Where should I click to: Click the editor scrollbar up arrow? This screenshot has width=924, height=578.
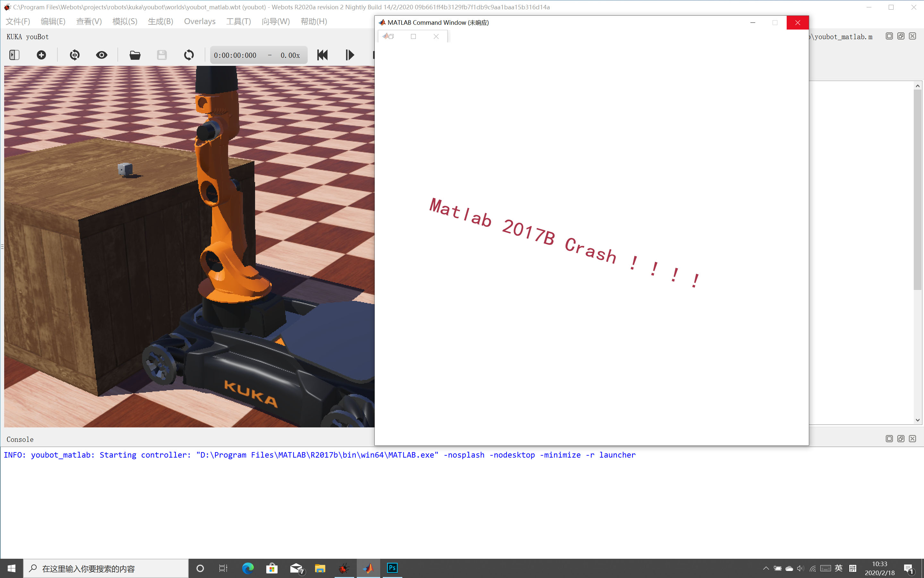tap(918, 86)
